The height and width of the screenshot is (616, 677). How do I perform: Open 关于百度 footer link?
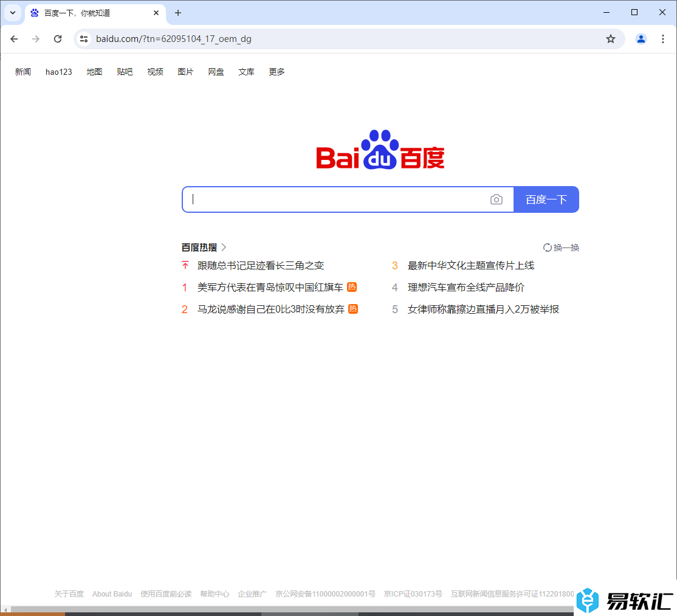tap(69, 594)
